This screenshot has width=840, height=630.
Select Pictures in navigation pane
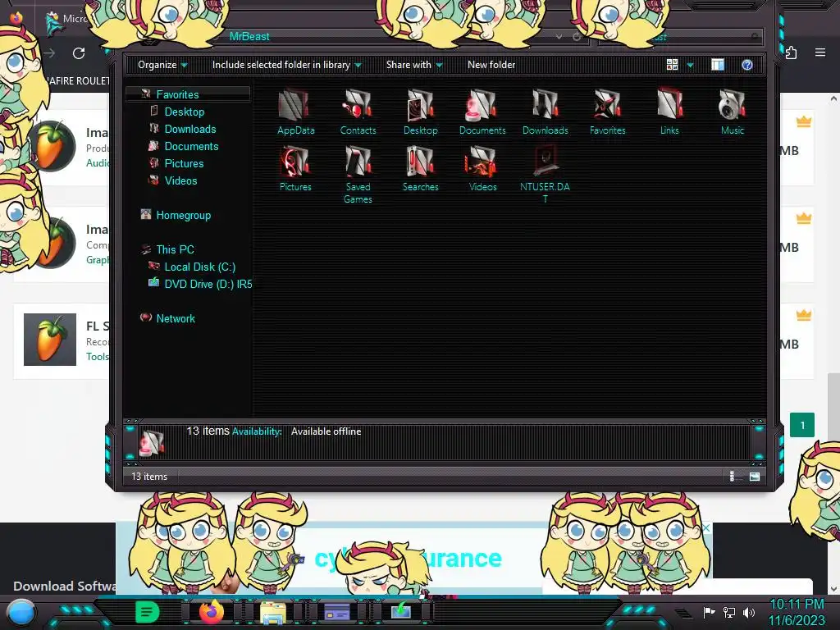[184, 163]
